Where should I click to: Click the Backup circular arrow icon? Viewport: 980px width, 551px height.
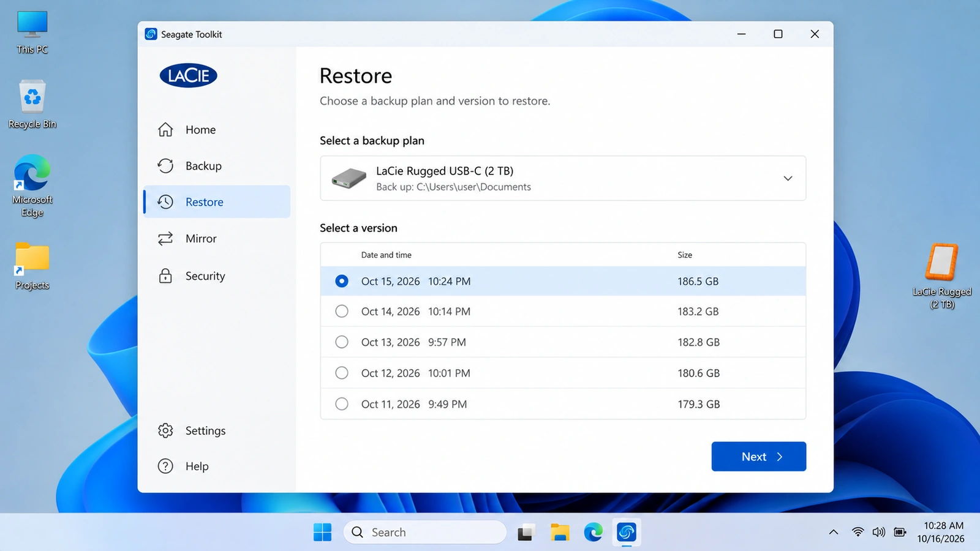(165, 166)
